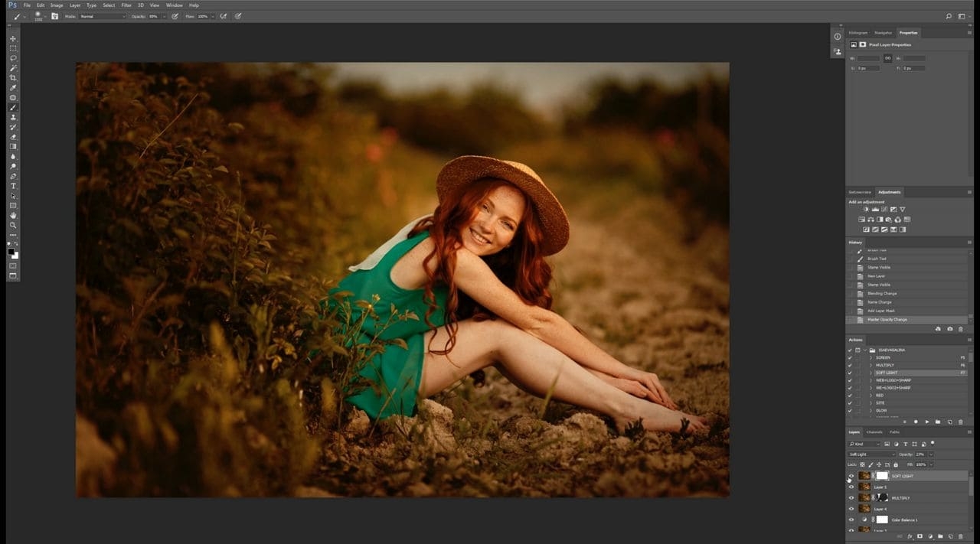Play the selected action in Actions panel

click(x=927, y=422)
